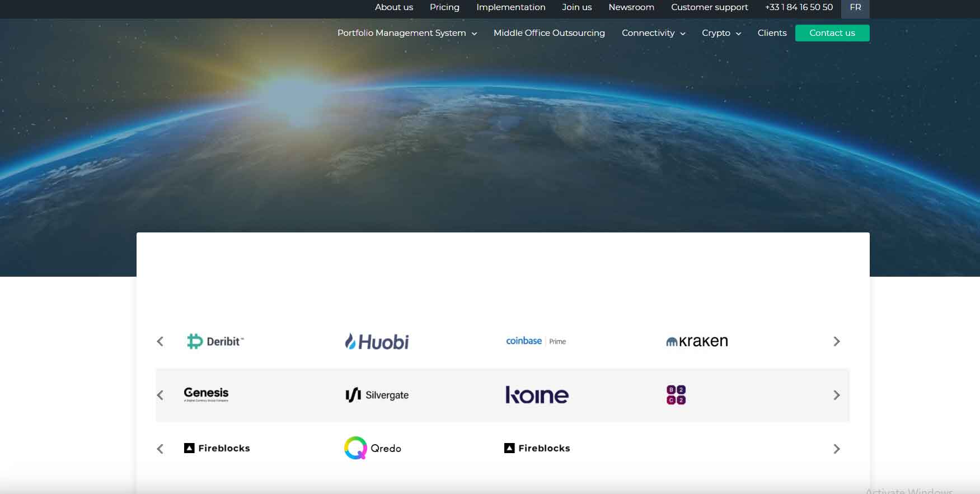Open the Implementation page
This screenshot has height=494, width=980.
[x=510, y=7]
